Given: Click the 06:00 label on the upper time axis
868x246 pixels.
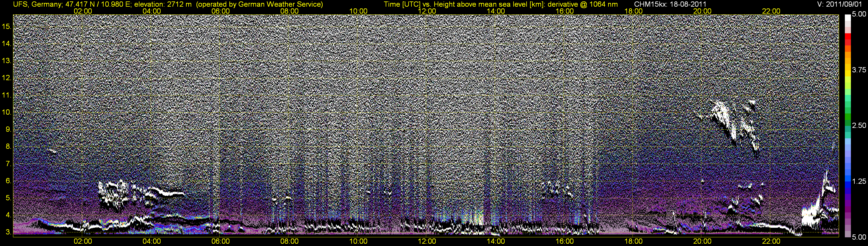Looking at the screenshot, I should (220, 11).
